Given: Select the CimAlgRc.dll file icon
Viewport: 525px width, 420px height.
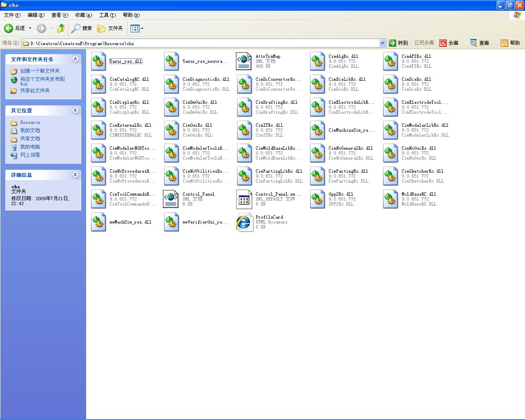Looking at the screenshot, I should [317, 62].
